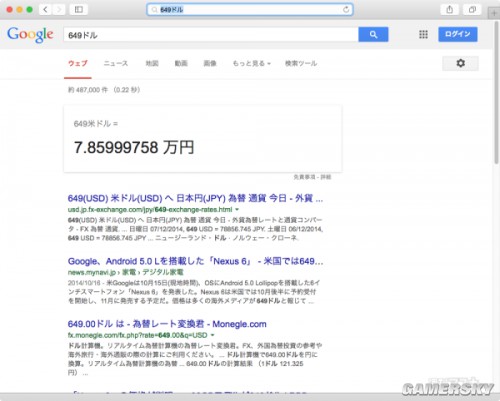The width and height of the screenshot is (500, 401).
Task: Open the Share menu in Safari toolbar
Action: (x=450, y=9)
